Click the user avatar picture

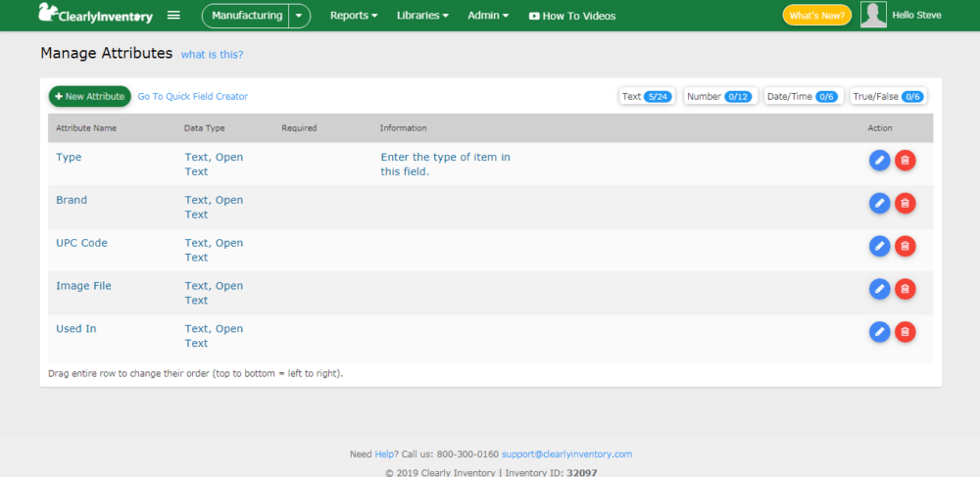[x=873, y=15]
